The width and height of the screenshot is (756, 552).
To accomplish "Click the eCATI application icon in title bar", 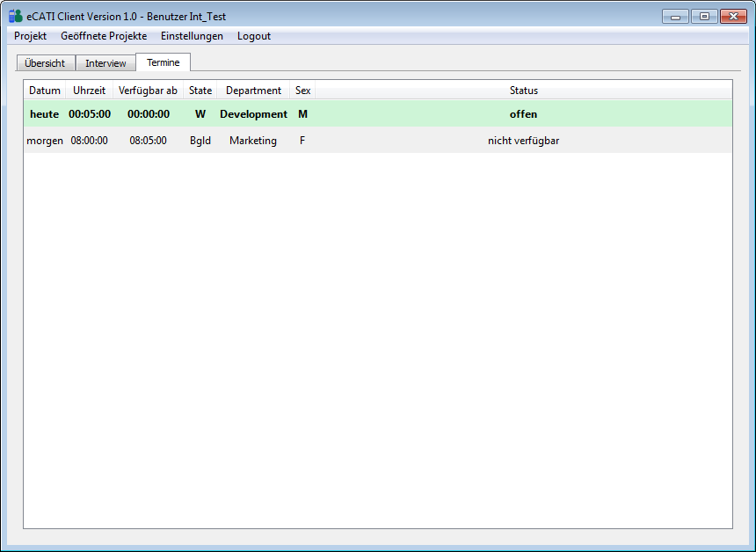I will [15, 16].
